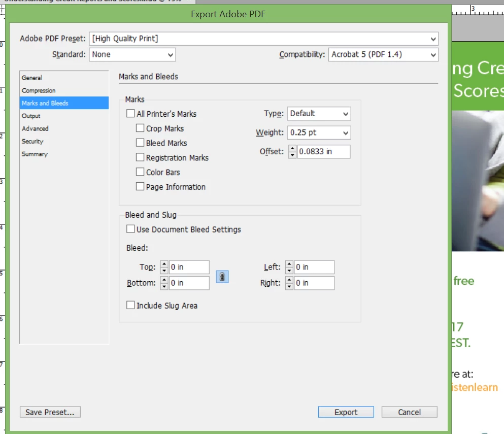This screenshot has height=434, width=504.
Task: Increase the Bottom bleed value
Action: [x=164, y=280]
